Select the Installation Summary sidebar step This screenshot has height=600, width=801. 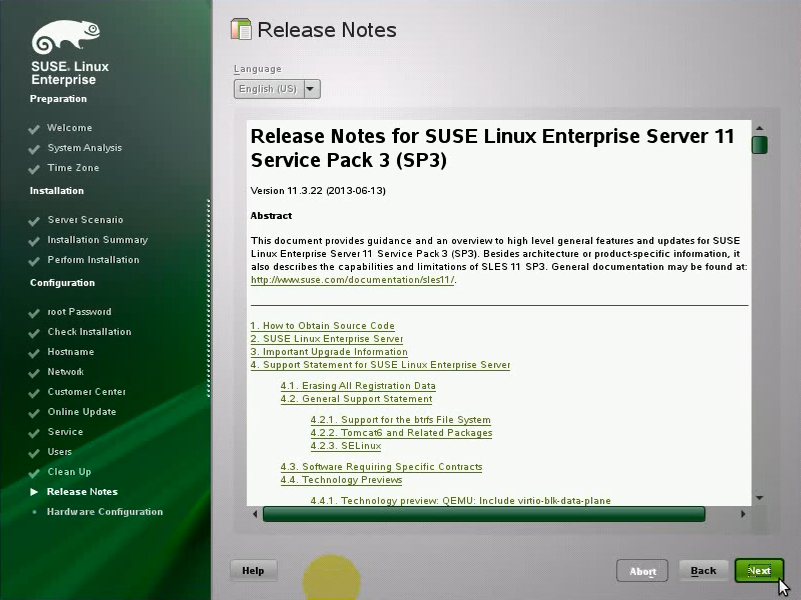tap(98, 239)
